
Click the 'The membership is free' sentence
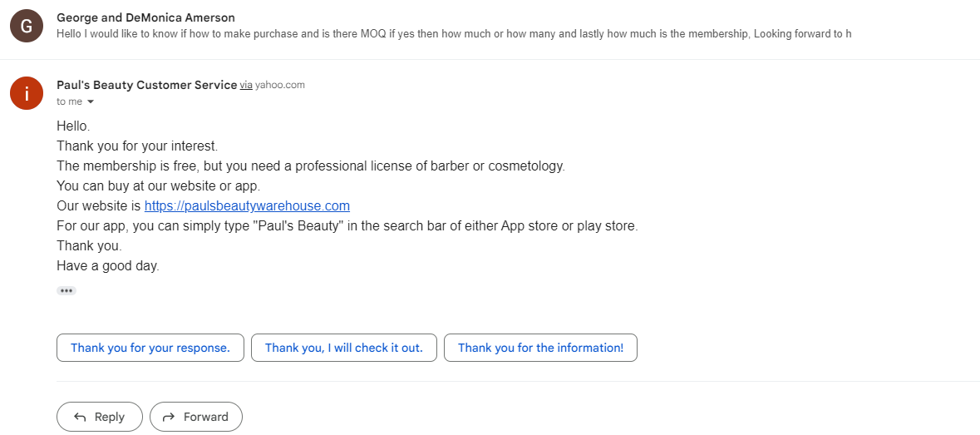[311, 166]
